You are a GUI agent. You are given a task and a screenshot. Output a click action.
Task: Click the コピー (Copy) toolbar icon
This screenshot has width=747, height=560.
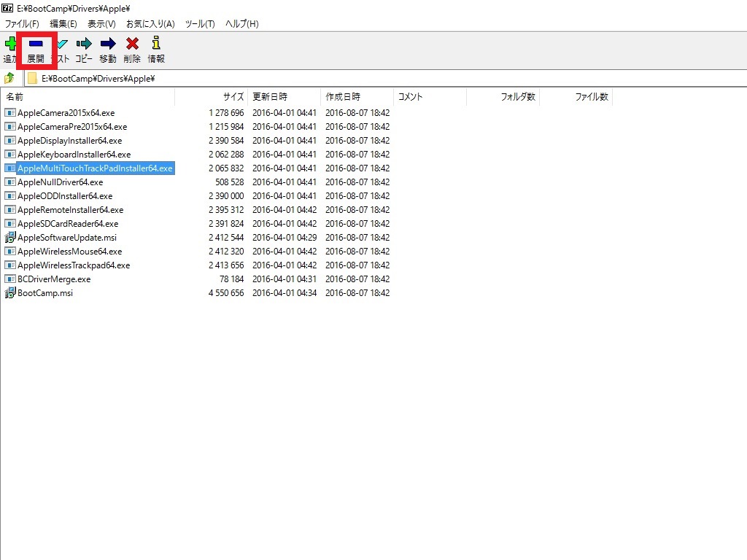click(x=84, y=44)
